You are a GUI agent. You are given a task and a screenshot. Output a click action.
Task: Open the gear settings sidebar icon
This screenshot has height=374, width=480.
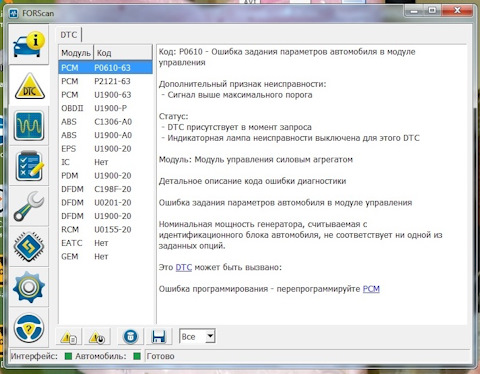[x=29, y=287]
